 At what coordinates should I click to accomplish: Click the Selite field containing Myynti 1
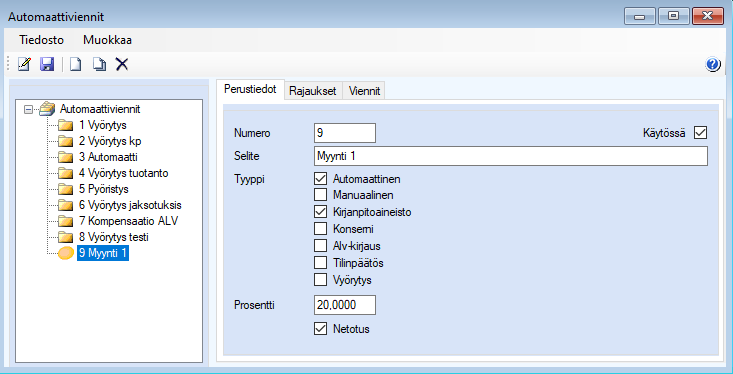click(x=510, y=156)
